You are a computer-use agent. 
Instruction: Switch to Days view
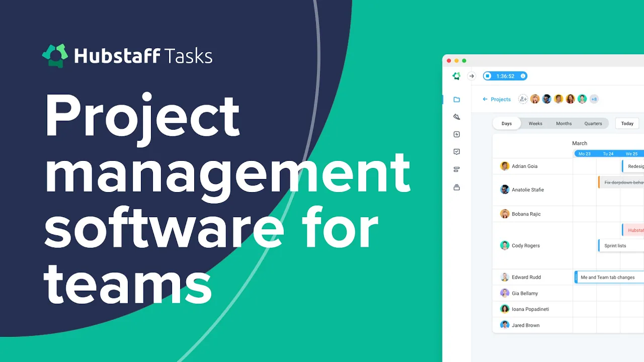pos(507,123)
